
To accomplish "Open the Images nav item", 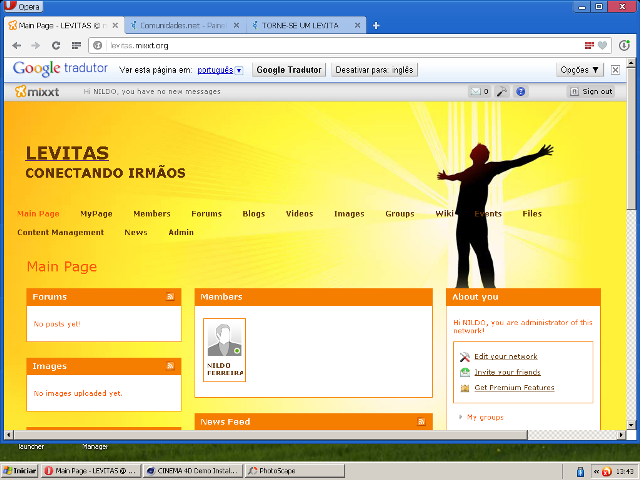I will (x=349, y=213).
